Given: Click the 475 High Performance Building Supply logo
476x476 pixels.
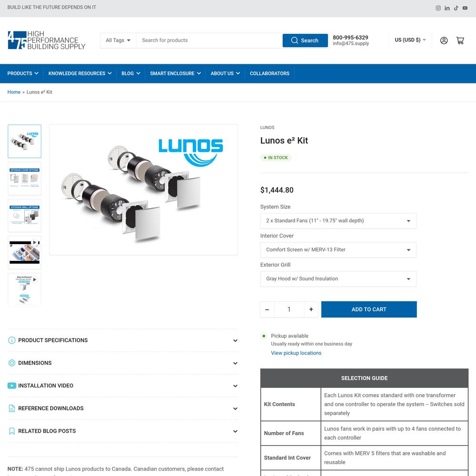Looking at the screenshot, I should (x=47, y=40).
